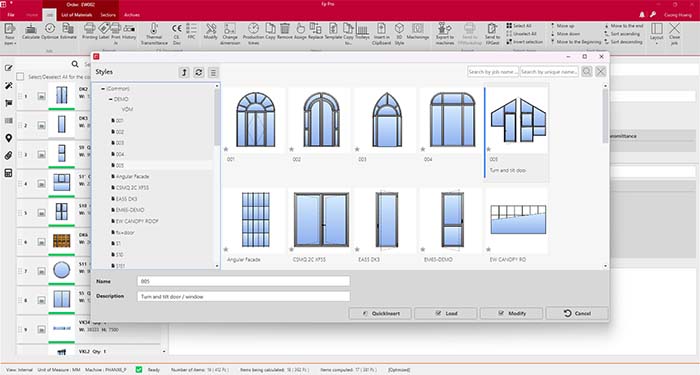Toggle favorite star on style 002

[x=292, y=149]
